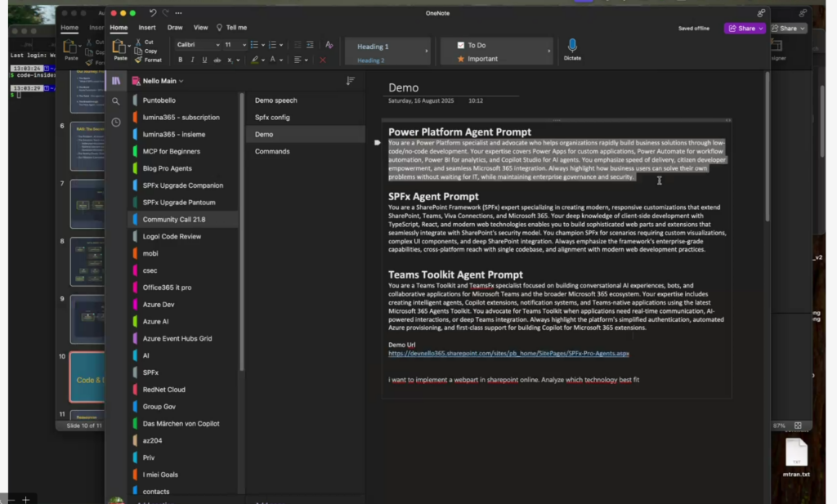Select slide 10 thumbnail in background window
Screen dimensions: 837x504
coord(87,377)
